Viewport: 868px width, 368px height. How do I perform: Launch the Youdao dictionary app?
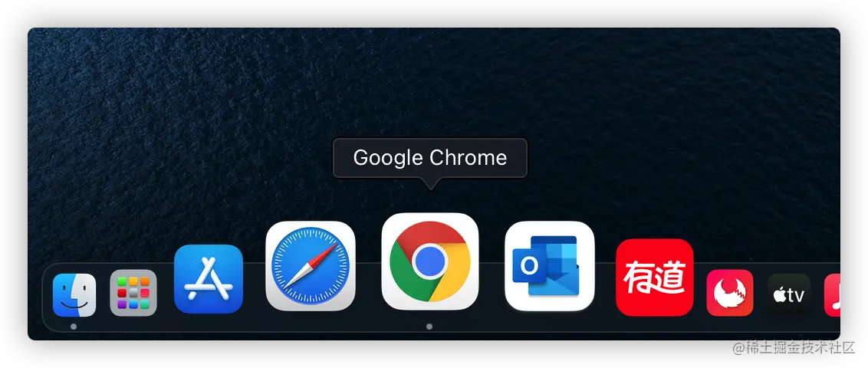(x=654, y=278)
